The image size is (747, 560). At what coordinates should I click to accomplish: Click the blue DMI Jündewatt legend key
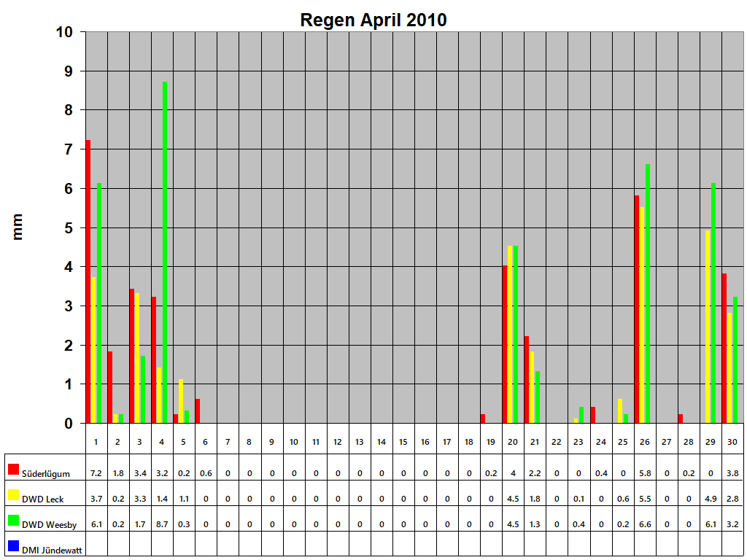click(x=12, y=547)
